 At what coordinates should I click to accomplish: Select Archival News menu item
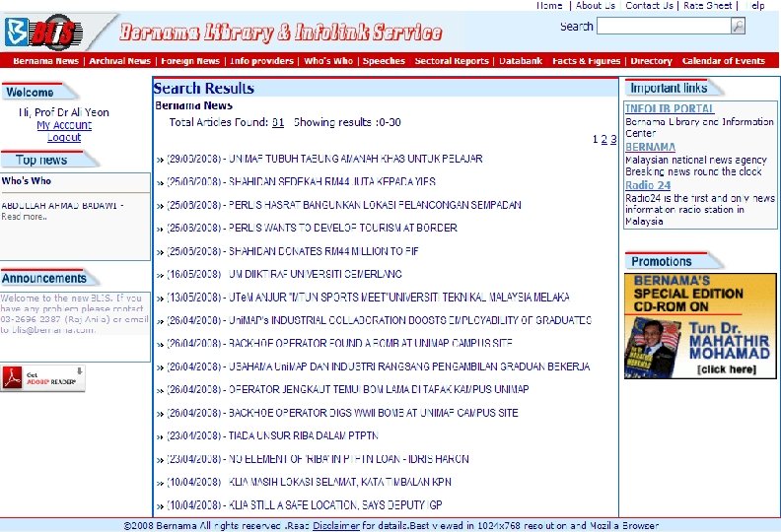(x=120, y=61)
